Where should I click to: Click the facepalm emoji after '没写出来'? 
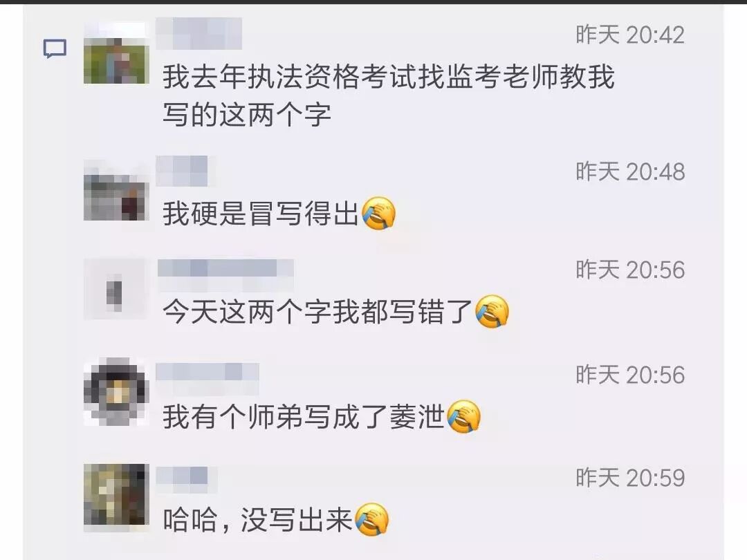click(372, 519)
